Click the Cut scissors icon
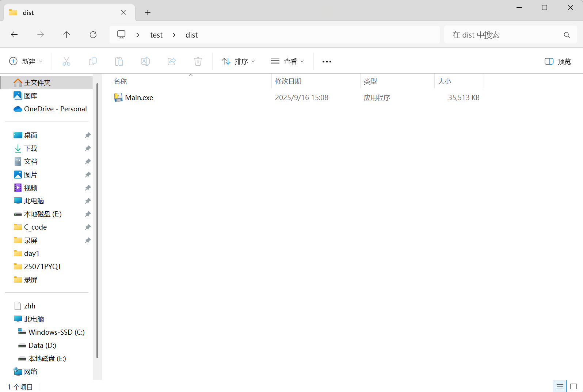 (66, 61)
